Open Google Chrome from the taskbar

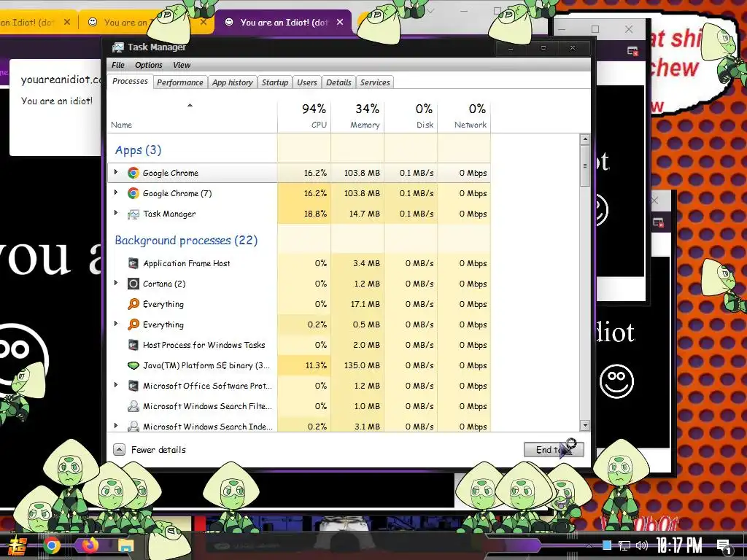[x=52, y=545]
